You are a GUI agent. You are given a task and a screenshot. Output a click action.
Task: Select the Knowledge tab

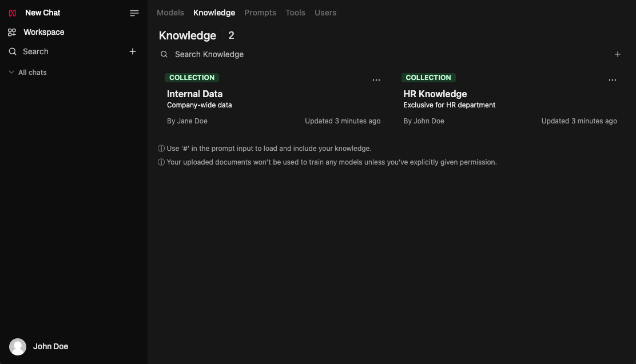click(214, 13)
